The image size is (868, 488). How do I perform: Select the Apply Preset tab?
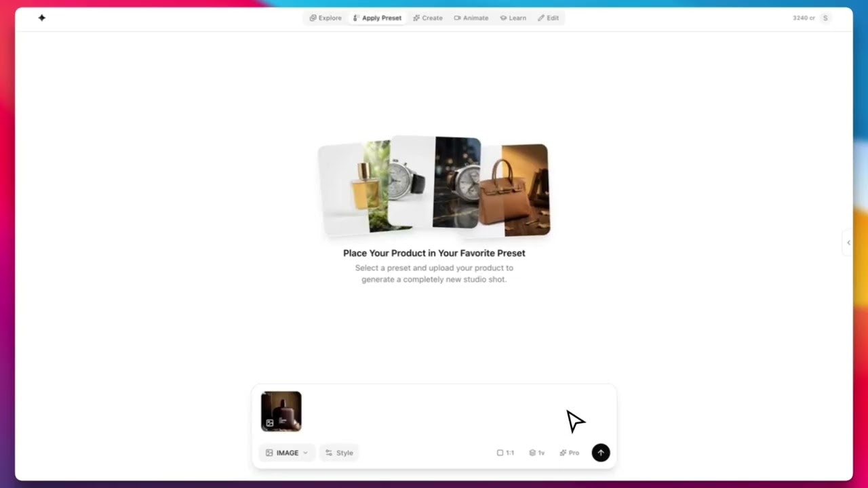(378, 18)
